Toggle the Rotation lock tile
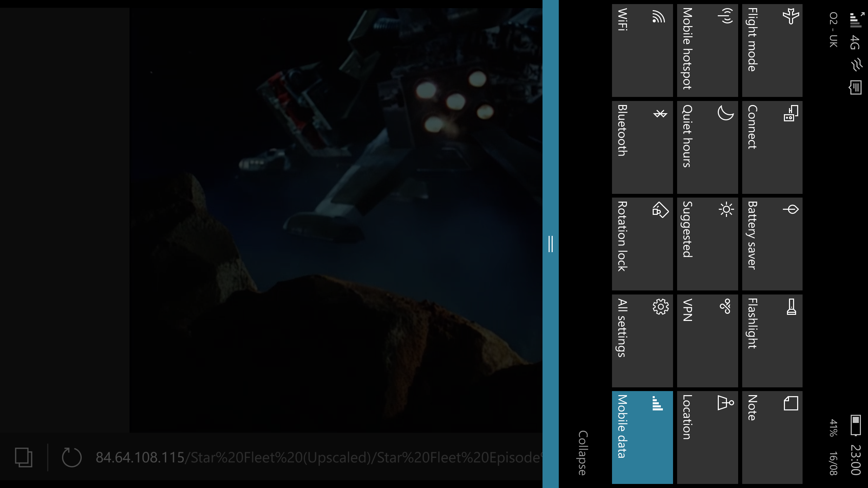The width and height of the screenshot is (868, 488). coord(642,244)
